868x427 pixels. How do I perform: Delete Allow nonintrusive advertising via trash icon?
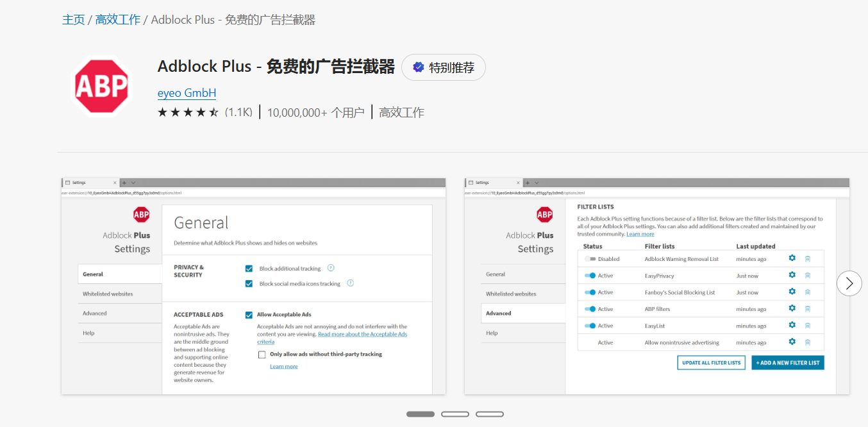click(x=808, y=342)
